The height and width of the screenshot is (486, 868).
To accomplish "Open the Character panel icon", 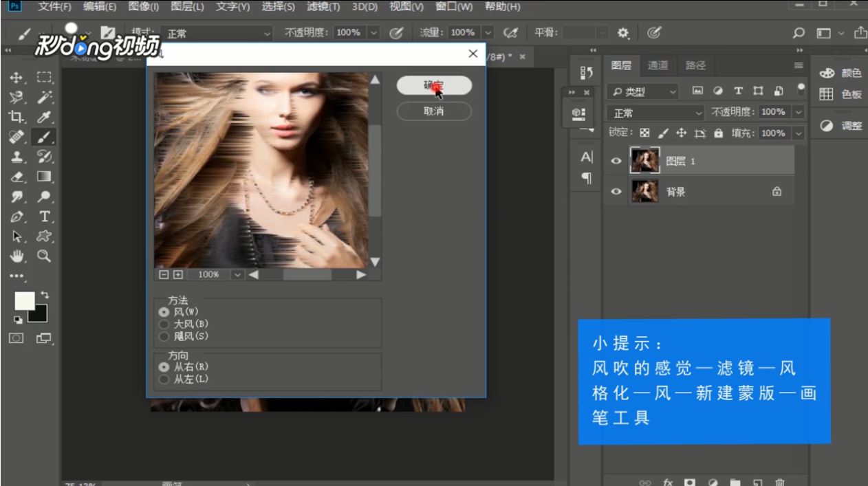I will (x=587, y=157).
